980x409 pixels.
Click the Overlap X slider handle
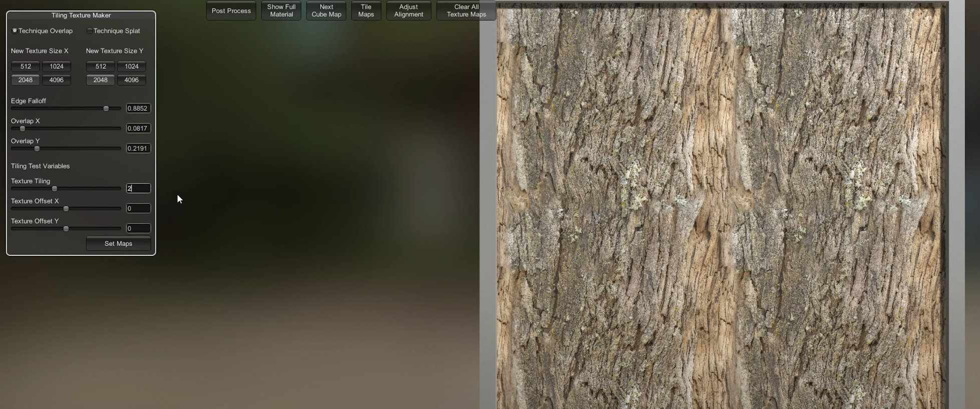pos(23,129)
